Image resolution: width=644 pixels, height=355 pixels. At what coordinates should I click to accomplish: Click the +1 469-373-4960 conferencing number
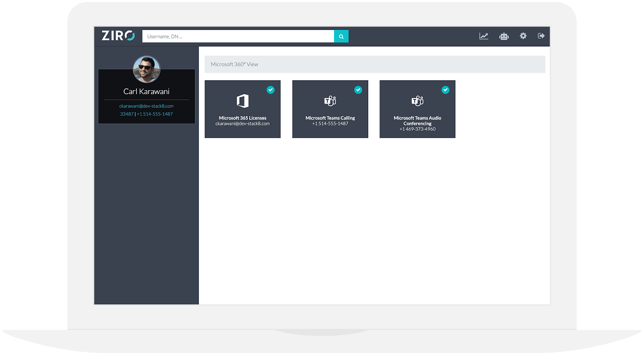pos(417,129)
